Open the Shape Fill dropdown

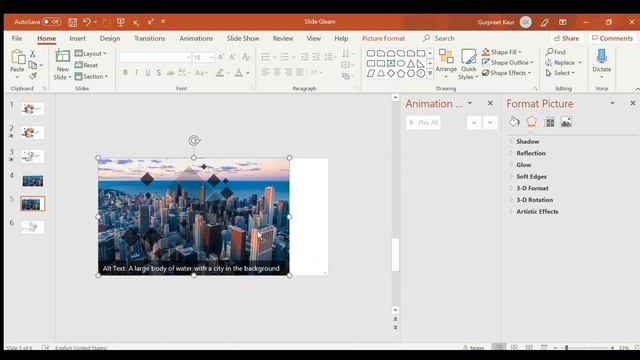[x=502, y=52]
